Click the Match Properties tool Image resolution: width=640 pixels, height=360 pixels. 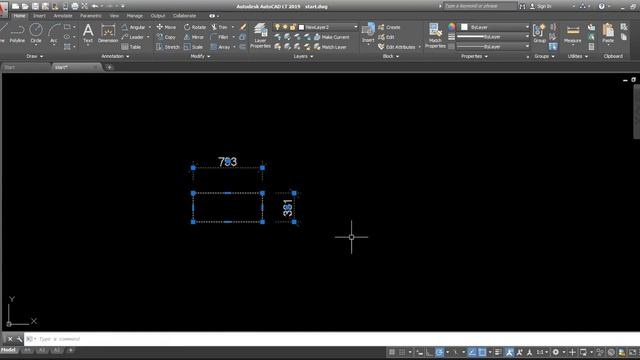pyautogui.click(x=435, y=36)
